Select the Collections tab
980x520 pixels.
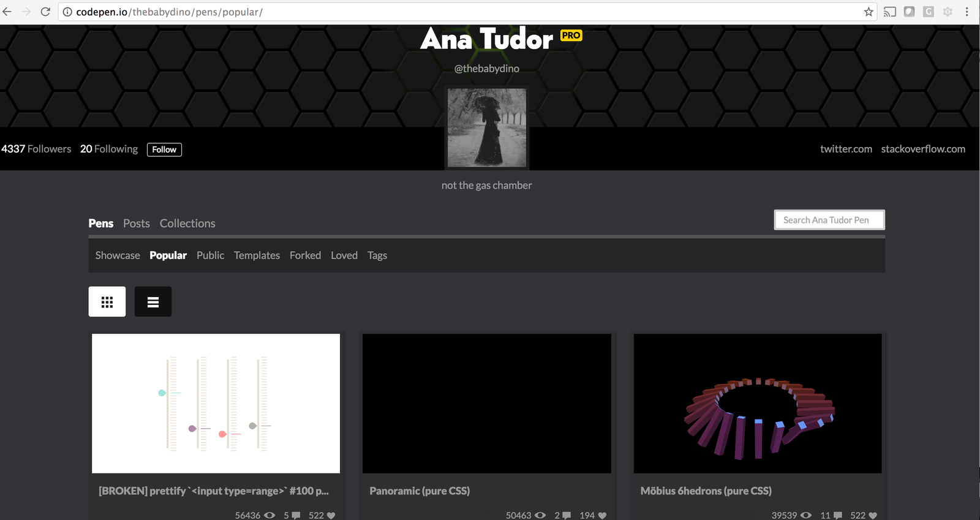click(187, 224)
